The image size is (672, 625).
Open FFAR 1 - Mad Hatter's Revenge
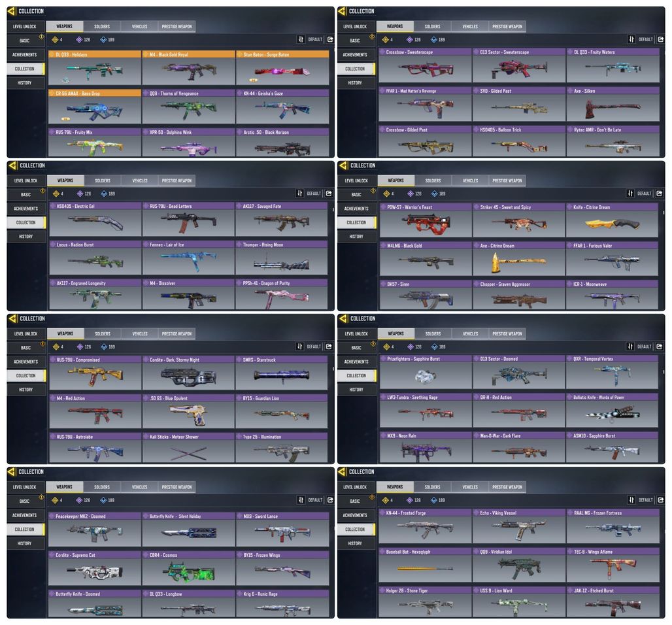425,104
